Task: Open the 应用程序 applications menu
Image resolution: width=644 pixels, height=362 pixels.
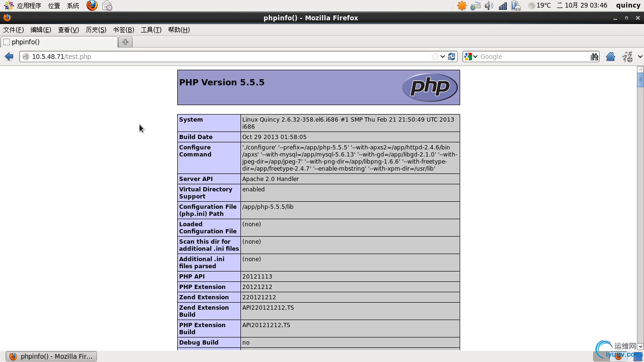Action: pos(29,6)
